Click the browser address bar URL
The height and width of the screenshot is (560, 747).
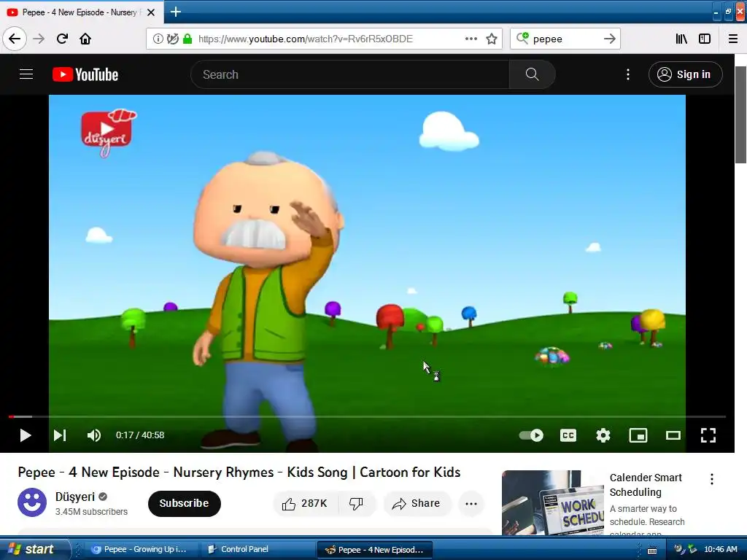(x=306, y=39)
